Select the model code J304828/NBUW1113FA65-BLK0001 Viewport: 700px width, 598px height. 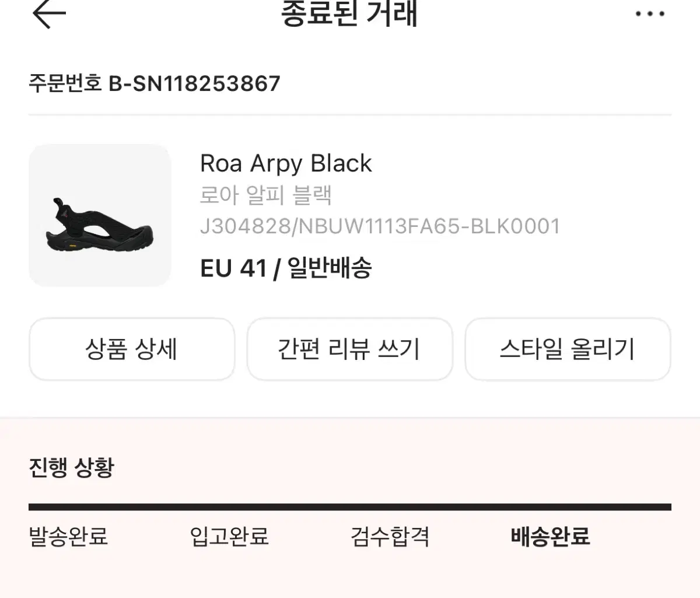tap(380, 226)
